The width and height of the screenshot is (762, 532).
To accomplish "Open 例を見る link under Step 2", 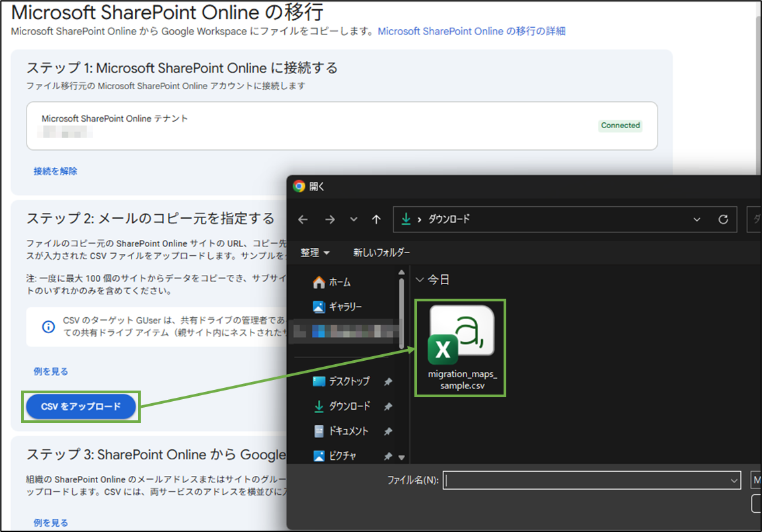I will (50, 371).
